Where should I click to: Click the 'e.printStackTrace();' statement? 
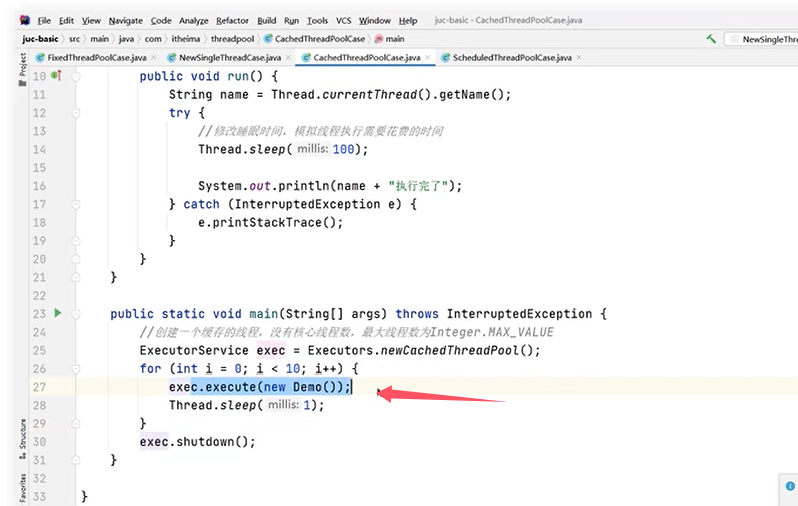(x=270, y=222)
